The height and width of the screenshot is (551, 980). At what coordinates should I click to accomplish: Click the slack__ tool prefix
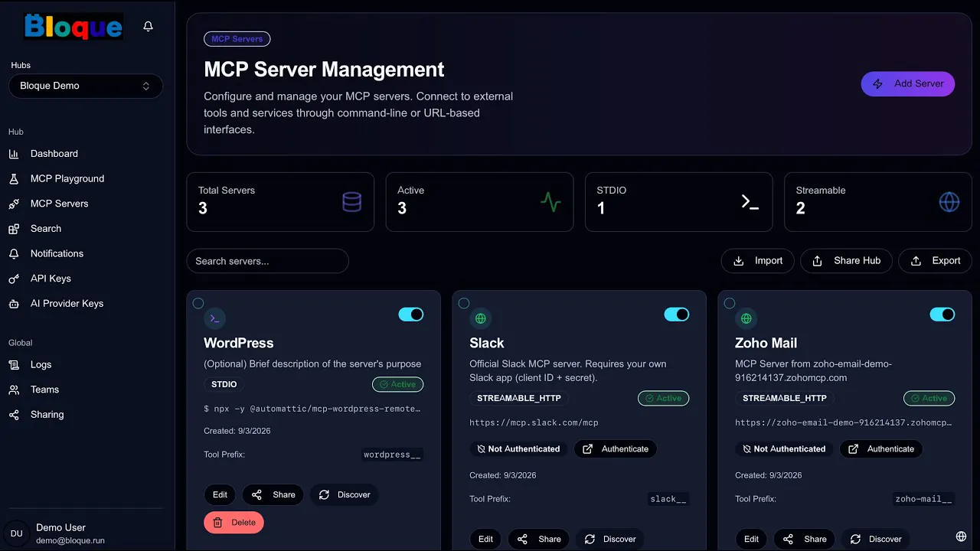[668, 499]
